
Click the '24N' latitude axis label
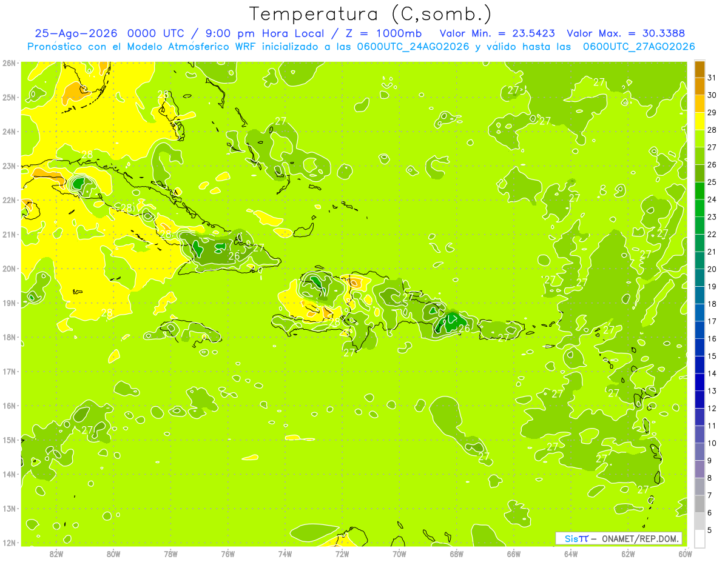click(9, 132)
